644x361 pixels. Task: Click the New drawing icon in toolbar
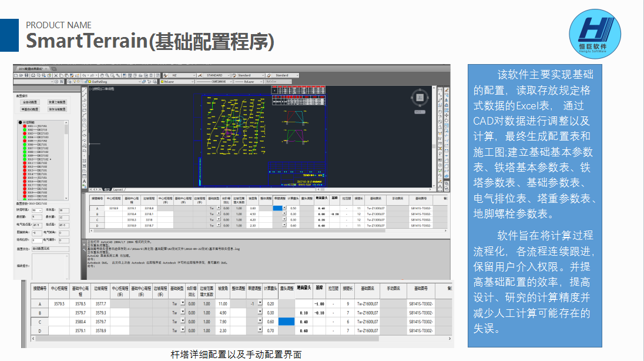coord(16,75)
